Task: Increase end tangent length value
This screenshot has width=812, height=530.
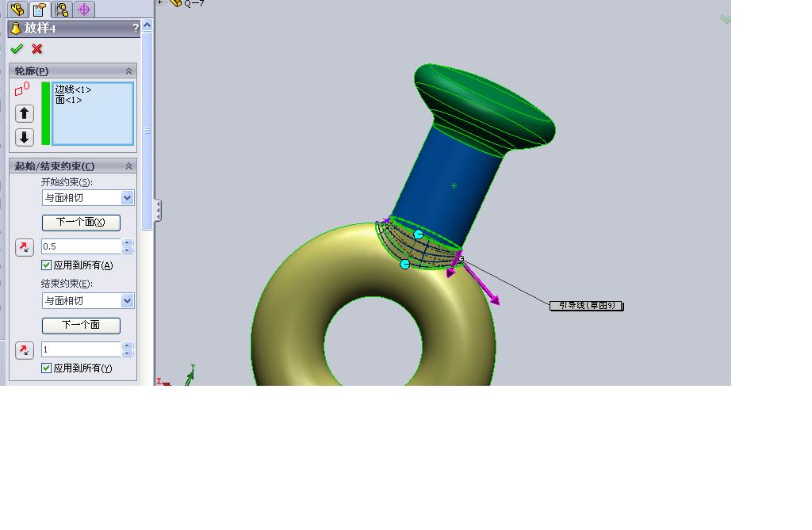Action: click(x=128, y=345)
